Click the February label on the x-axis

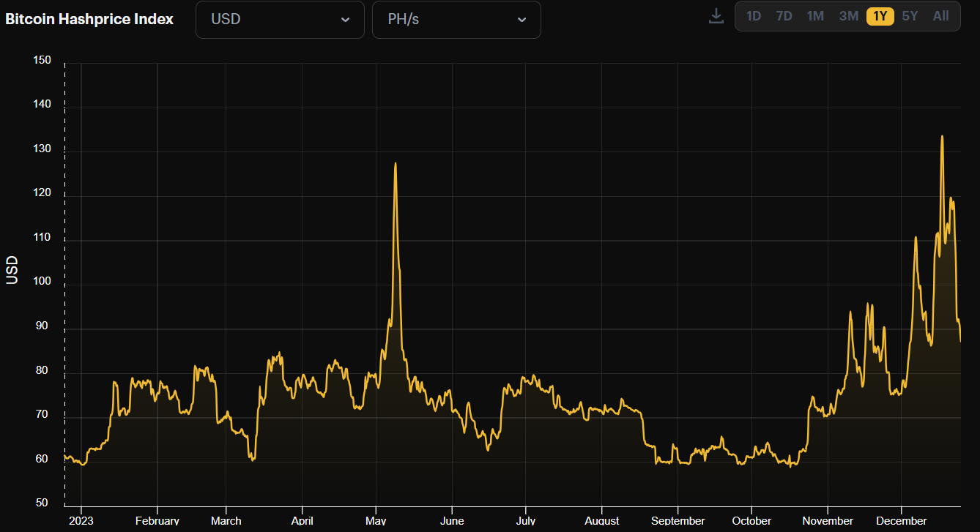(x=157, y=521)
